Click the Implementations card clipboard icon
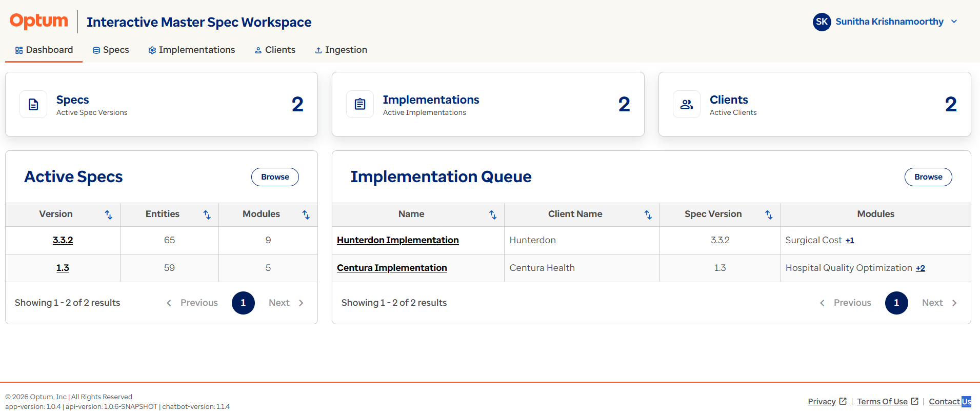The height and width of the screenshot is (412, 980). click(x=360, y=104)
